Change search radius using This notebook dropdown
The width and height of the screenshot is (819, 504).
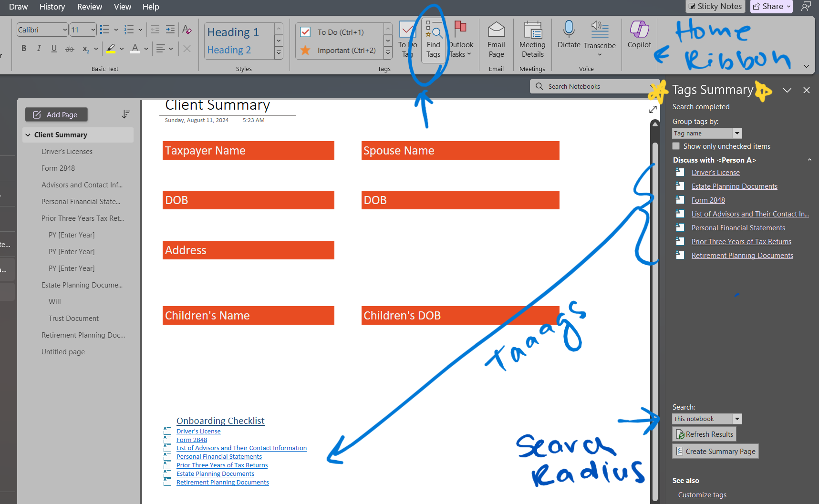736,419
